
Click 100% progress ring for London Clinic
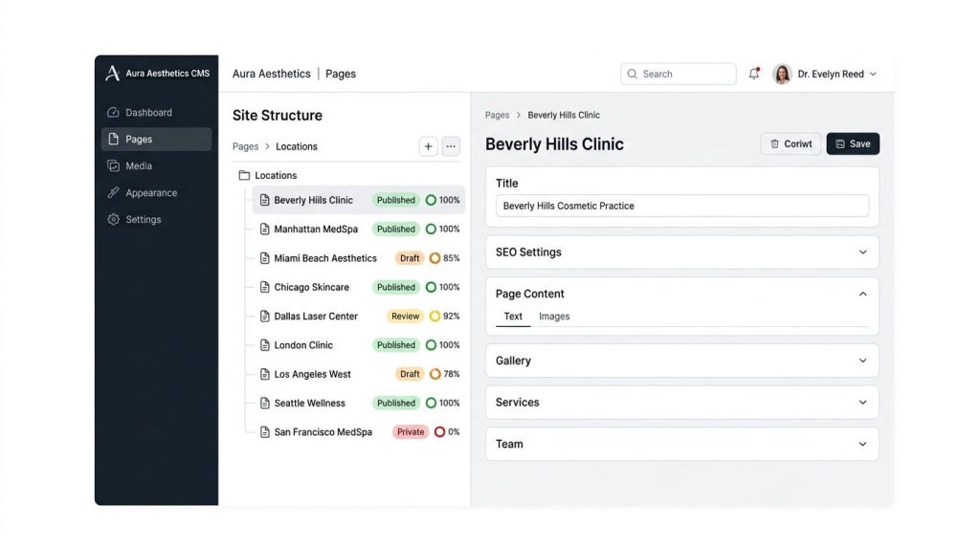[x=431, y=345]
